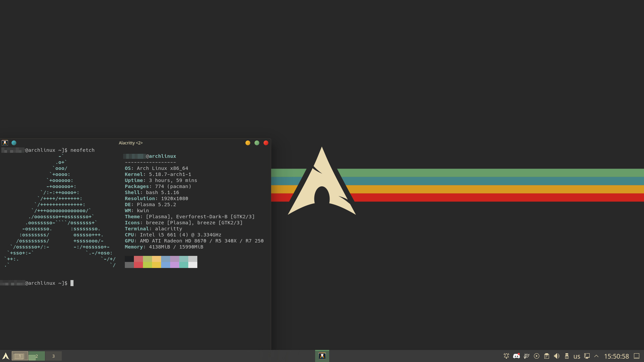
Task: Open the media player tray icon
Action: [537, 356]
